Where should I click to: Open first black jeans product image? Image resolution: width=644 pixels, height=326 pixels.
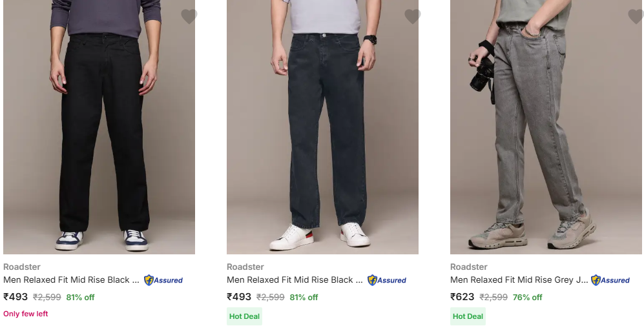tap(99, 129)
